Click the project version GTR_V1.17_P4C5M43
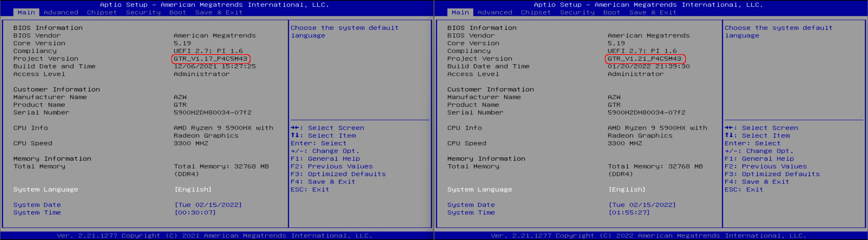Viewport: 868px width, 240px height. 211,59
